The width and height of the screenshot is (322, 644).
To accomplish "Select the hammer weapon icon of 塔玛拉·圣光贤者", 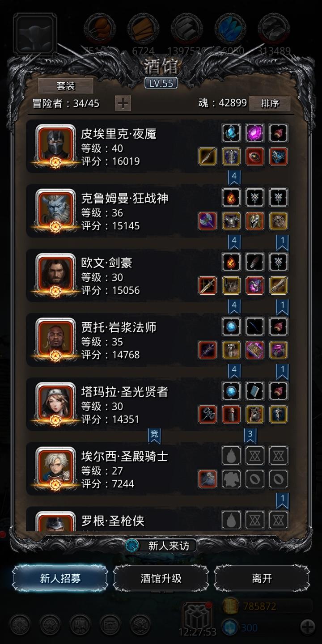I will point(208,414).
